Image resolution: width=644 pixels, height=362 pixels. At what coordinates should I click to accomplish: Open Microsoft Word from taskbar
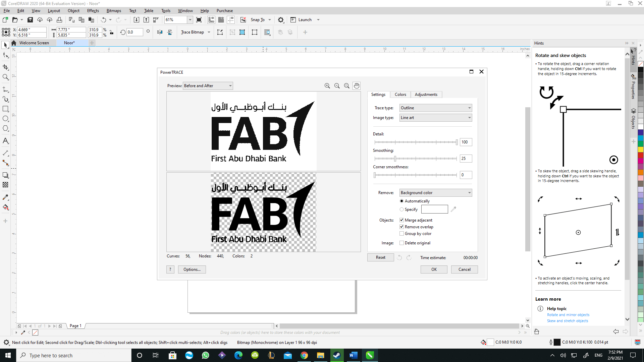pos(353,355)
